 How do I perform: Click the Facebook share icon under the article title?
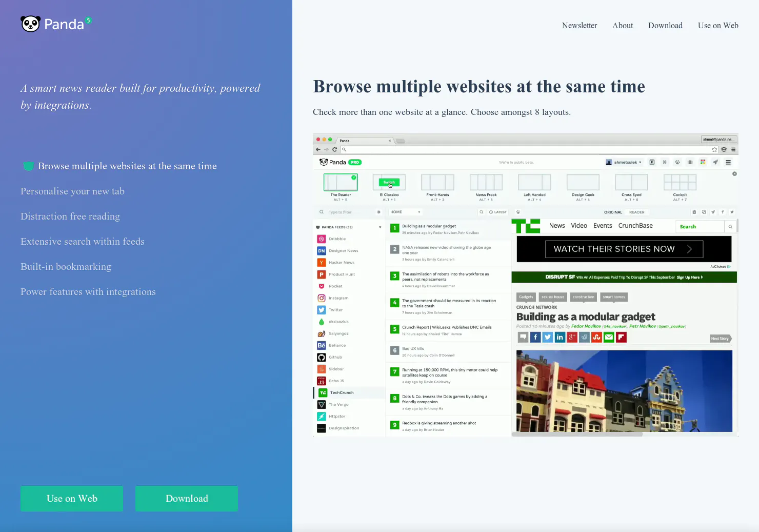[535, 337]
